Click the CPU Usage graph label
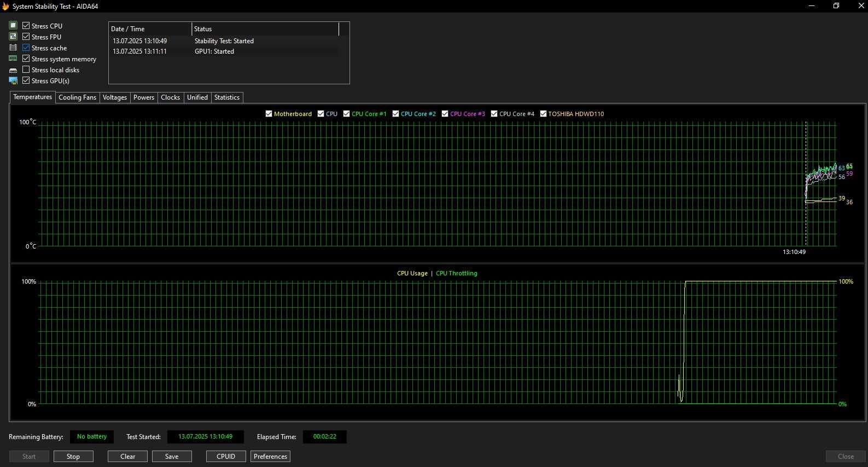The width and height of the screenshot is (868, 467). (412, 273)
